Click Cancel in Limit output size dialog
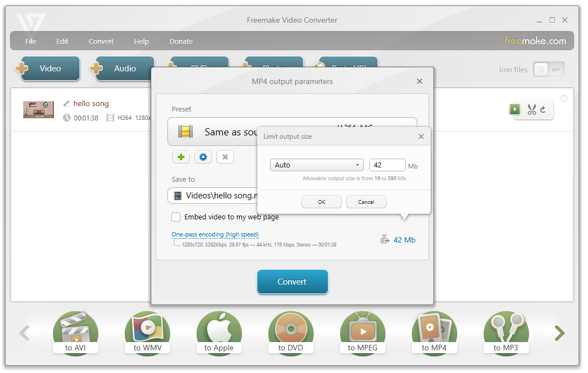The height and width of the screenshot is (373, 588). click(366, 202)
